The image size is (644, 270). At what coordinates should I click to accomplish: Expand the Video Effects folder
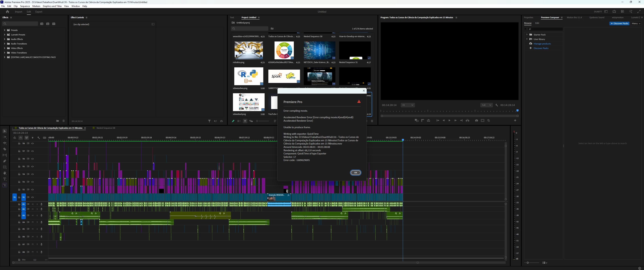pyautogui.click(x=4, y=48)
